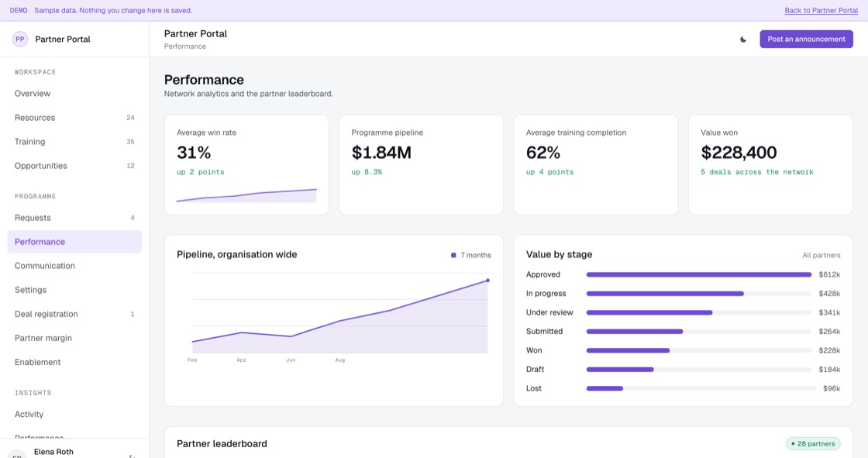Click the Lost stage label
868x458 pixels.
(534, 388)
